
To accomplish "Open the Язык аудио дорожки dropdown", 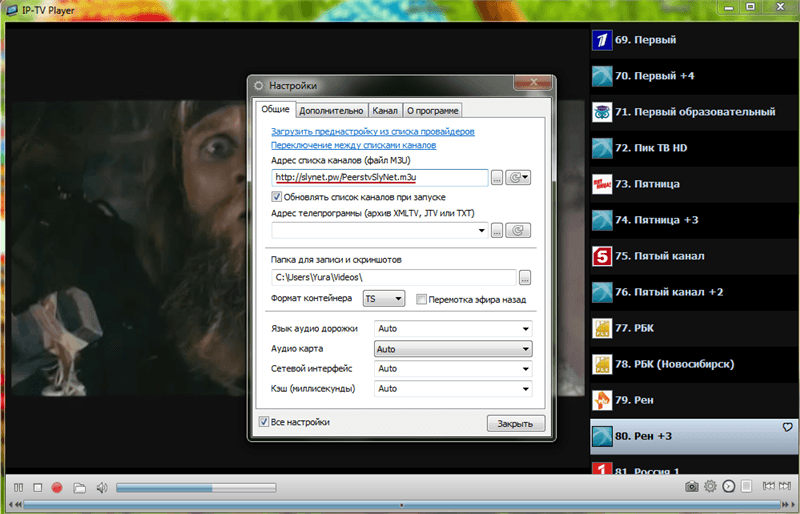I will point(453,329).
